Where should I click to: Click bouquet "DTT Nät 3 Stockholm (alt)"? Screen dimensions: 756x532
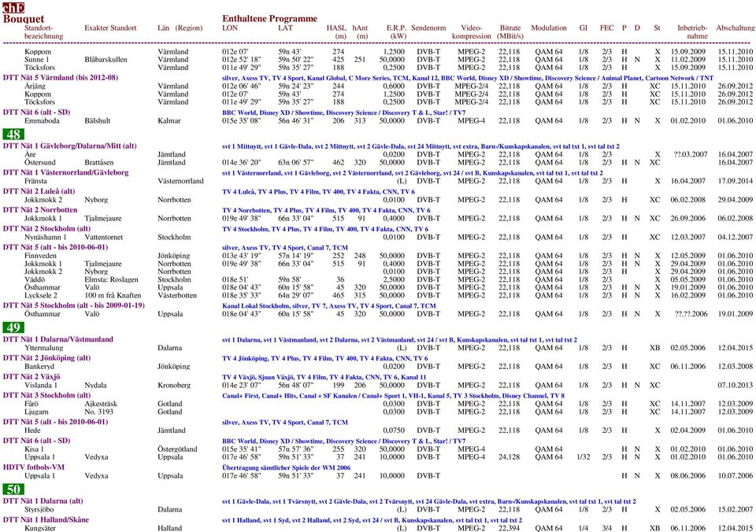pos(46,396)
